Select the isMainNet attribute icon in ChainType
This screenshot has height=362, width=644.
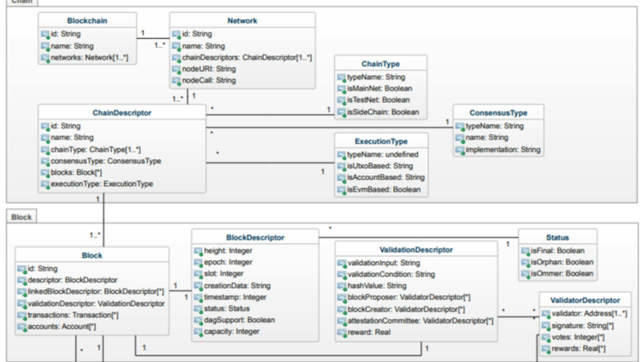click(x=341, y=88)
